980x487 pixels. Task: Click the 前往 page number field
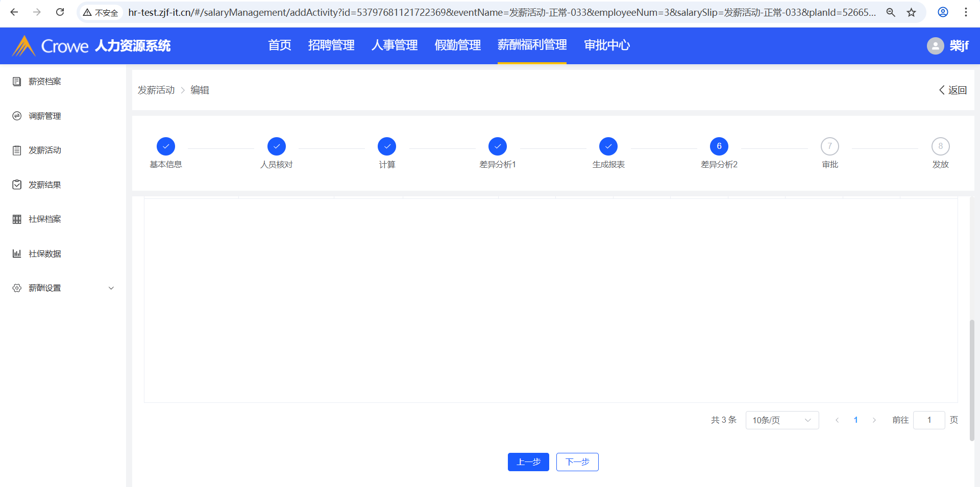[x=928, y=420]
